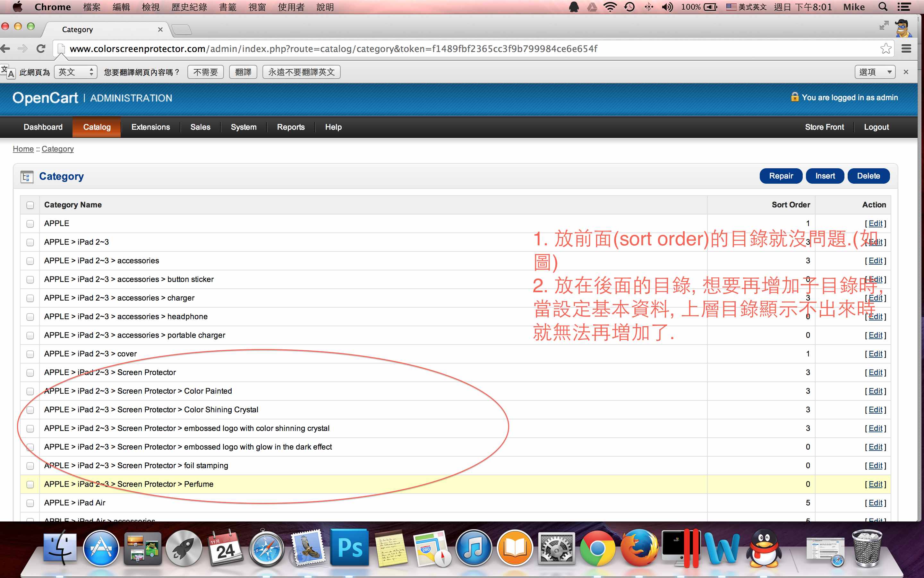Select checkbox for headphone category
This screenshot has width=924, height=578.
30,317
